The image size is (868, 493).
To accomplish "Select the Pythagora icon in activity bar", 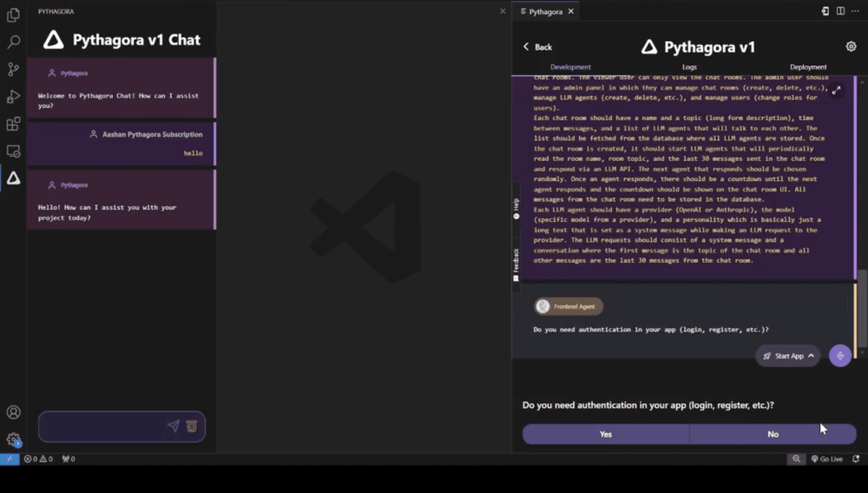I will (x=13, y=178).
